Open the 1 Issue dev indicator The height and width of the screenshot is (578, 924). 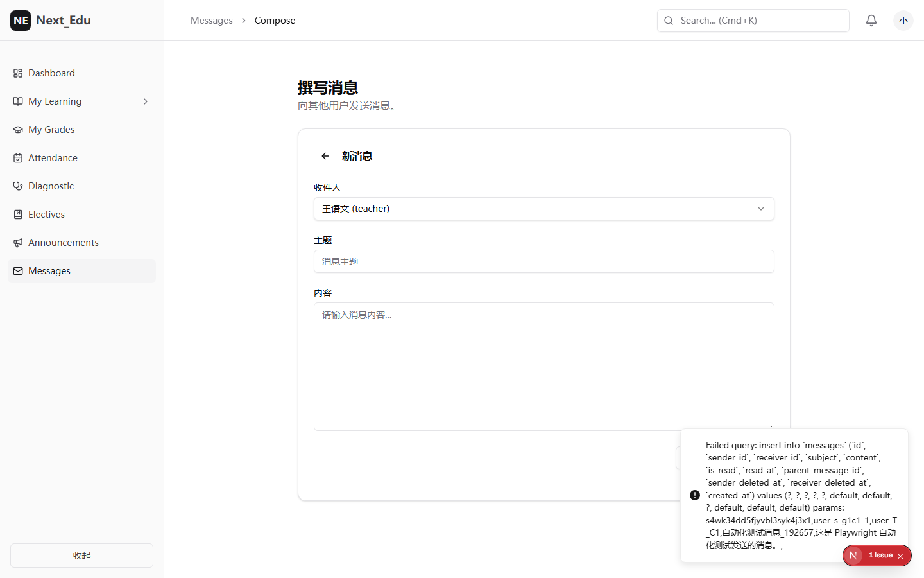coord(881,556)
